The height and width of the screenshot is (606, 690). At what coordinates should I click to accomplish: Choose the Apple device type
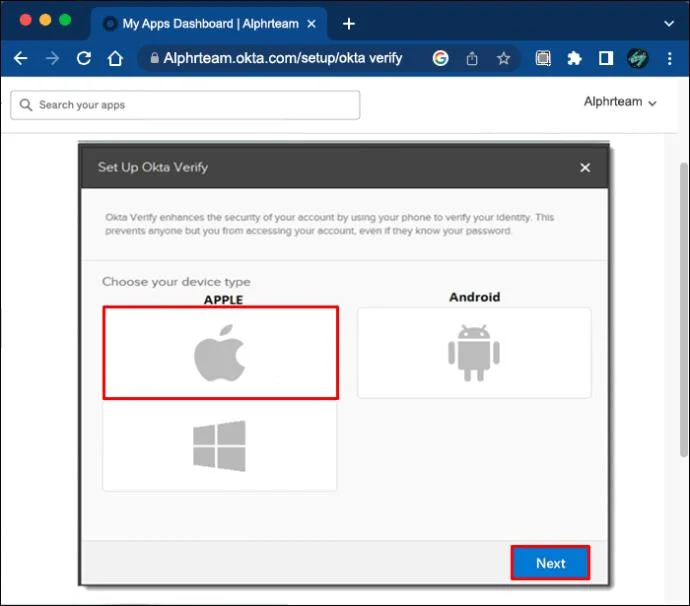click(220, 353)
